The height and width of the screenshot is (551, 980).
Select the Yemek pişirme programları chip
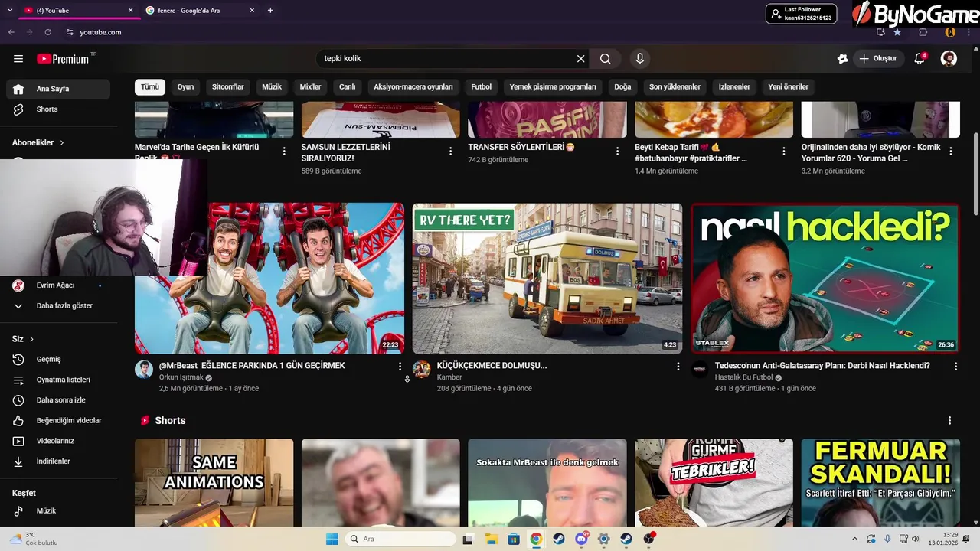click(553, 87)
